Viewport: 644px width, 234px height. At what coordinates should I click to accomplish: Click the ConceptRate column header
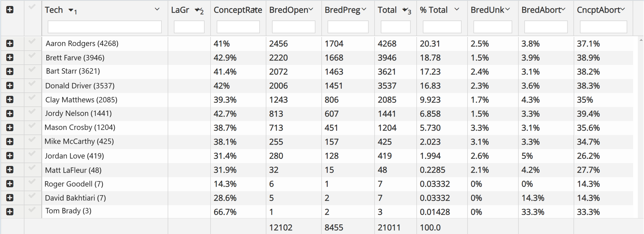click(x=238, y=10)
